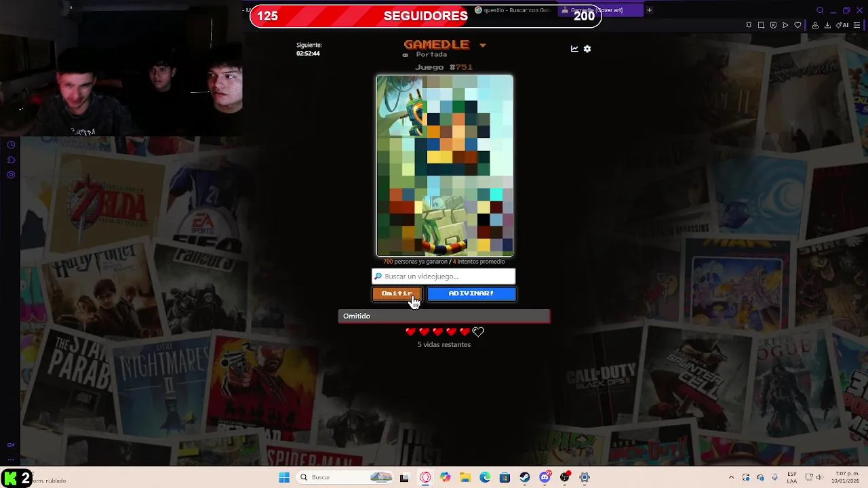Image resolution: width=868 pixels, height=488 pixels.
Task: Click the browser flow send icon
Action: click(785, 25)
